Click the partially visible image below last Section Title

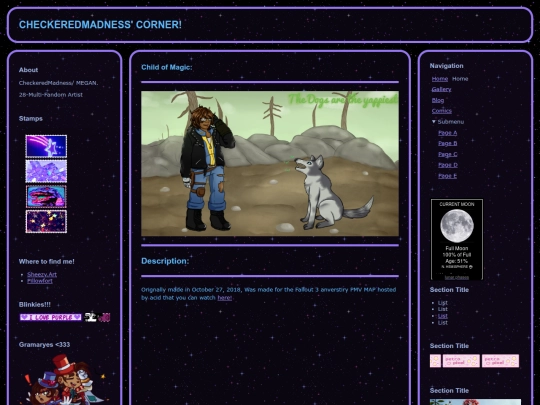[475, 402]
